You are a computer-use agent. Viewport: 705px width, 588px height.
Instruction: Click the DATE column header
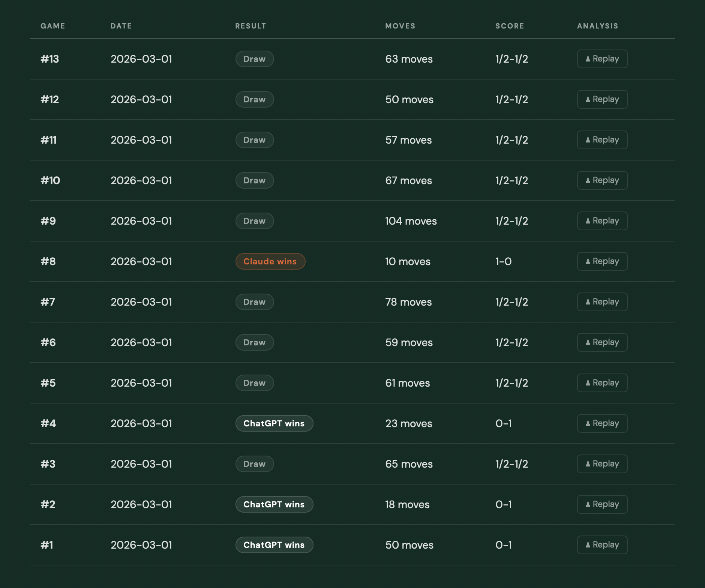tap(121, 26)
